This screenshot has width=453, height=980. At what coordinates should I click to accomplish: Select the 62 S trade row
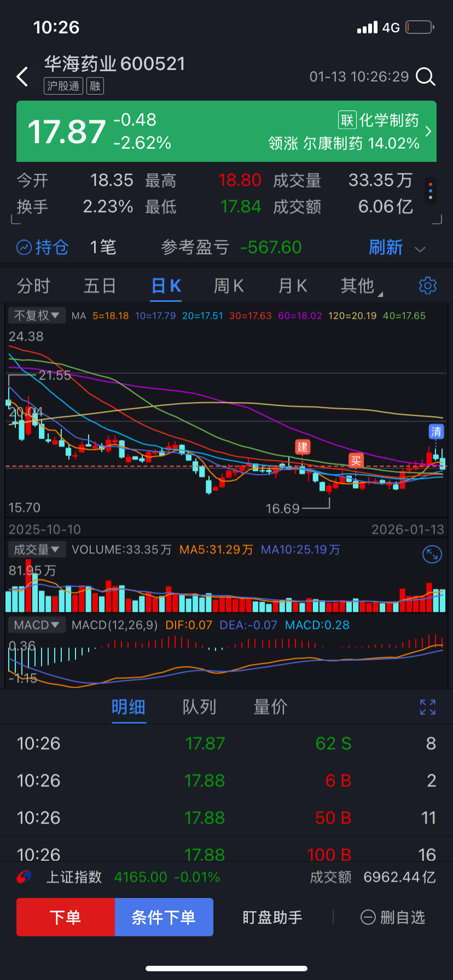pyautogui.click(x=226, y=743)
